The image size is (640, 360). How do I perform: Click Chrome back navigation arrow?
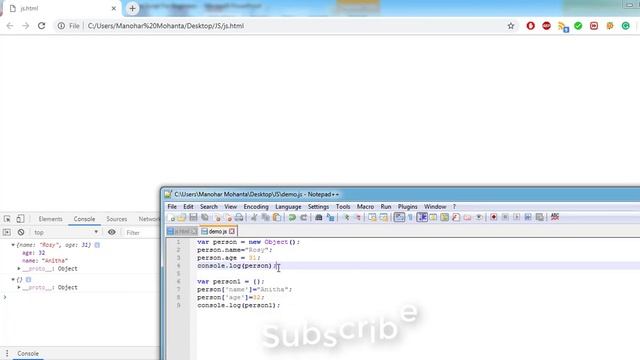click(x=10, y=26)
